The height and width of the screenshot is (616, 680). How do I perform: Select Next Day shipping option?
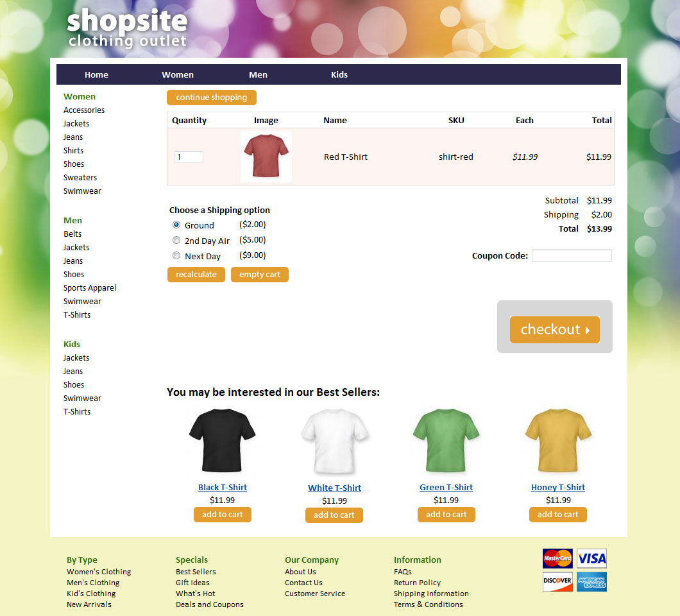click(176, 255)
